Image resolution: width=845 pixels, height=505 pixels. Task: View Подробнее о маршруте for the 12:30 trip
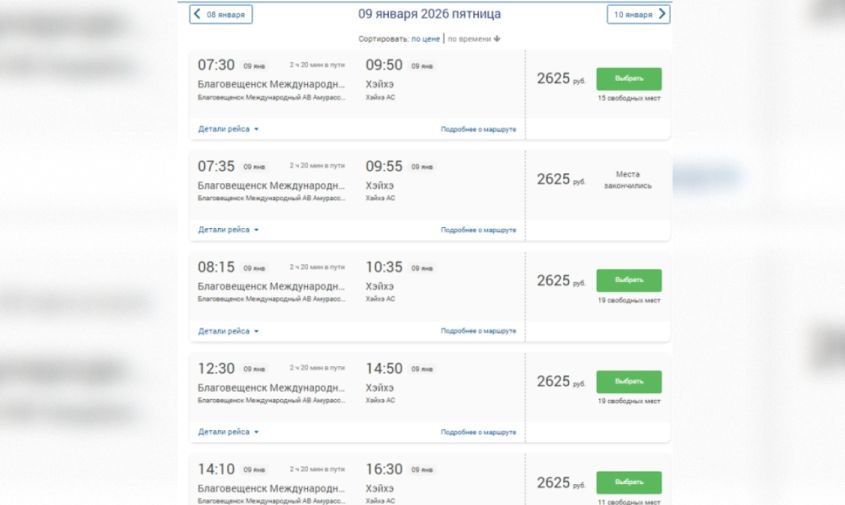coord(478,432)
